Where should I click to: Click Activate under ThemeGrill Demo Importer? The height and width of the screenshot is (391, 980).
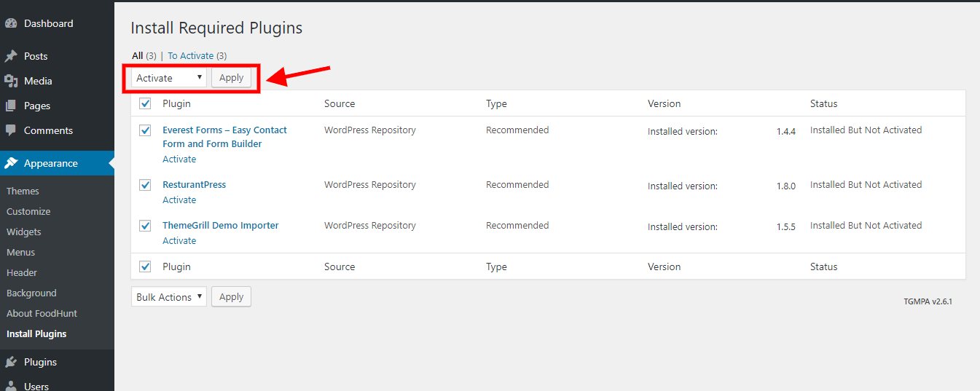(x=179, y=240)
